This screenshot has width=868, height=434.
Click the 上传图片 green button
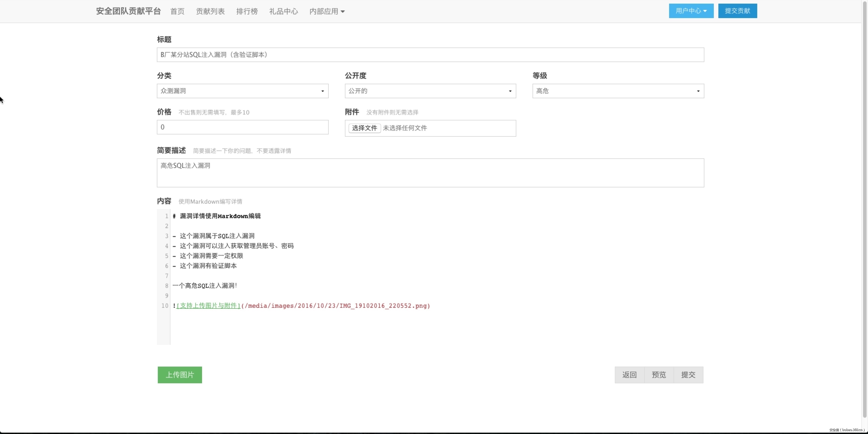coord(180,375)
